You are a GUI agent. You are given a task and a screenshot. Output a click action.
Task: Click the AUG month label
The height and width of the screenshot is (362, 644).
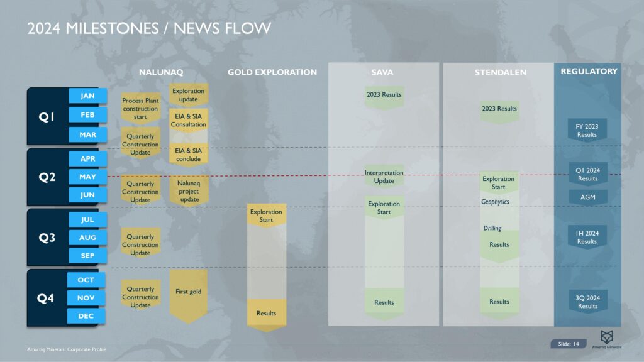coord(87,238)
